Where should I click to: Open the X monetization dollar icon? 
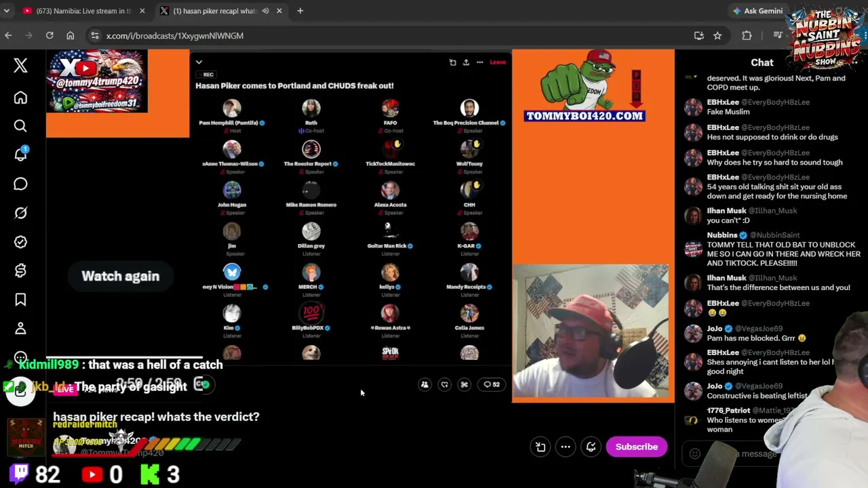tap(20, 270)
